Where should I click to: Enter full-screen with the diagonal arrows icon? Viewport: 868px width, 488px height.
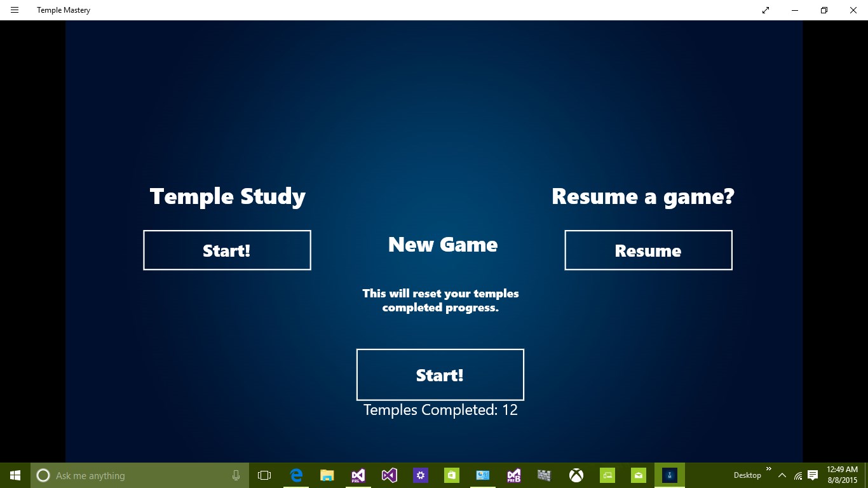tap(766, 10)
